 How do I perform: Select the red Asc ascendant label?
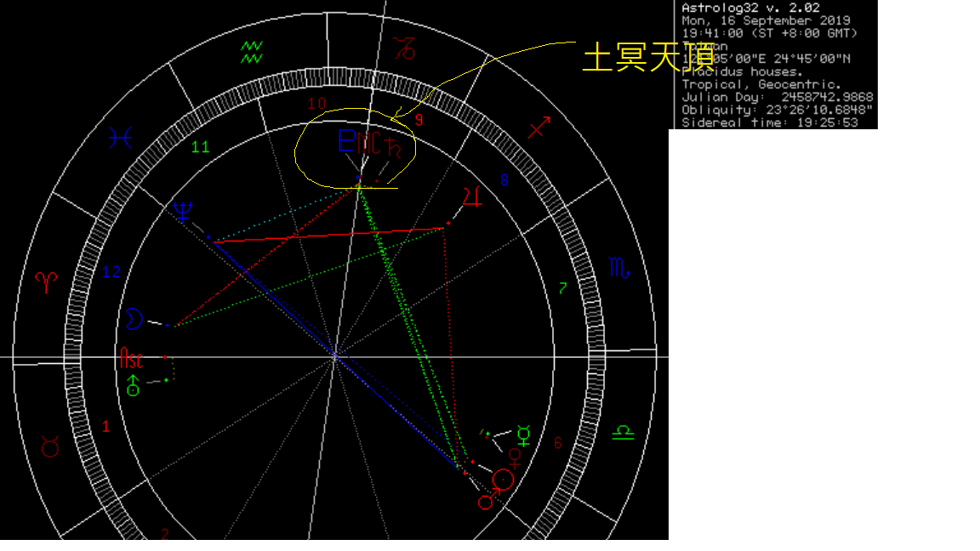pyautogui.click(x=131, y=358)
